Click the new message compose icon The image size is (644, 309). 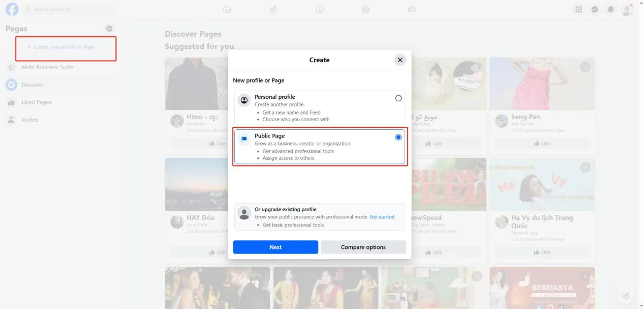point(626,295)
